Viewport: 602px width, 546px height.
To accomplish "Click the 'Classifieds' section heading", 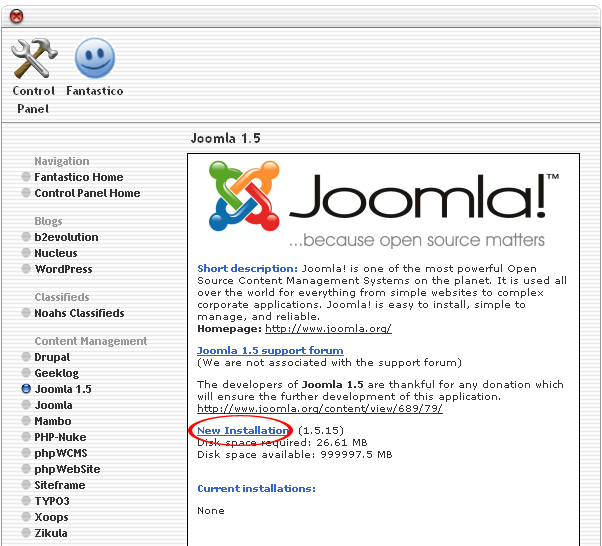I will [62, 297].
